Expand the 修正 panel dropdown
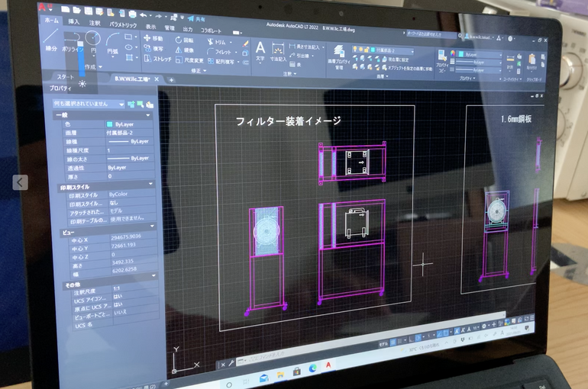588x389 pixels. coord(199,71)
